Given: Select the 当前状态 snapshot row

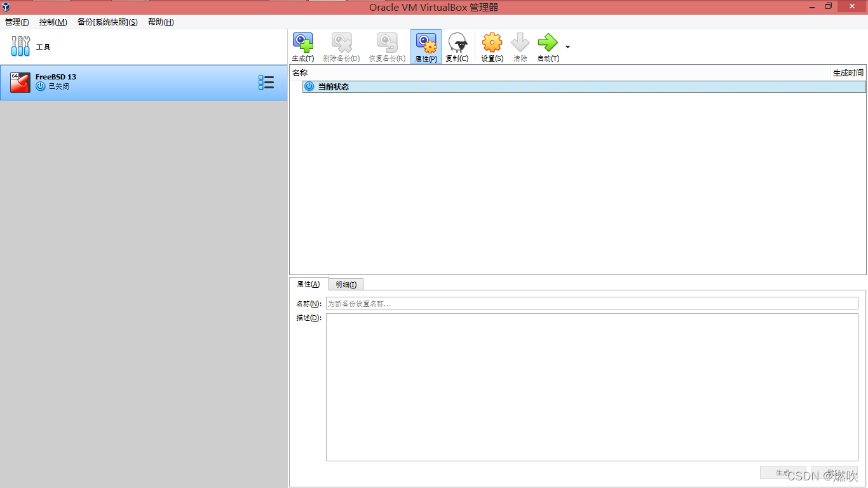Looking at the screenshot, I should pos(584,86).
